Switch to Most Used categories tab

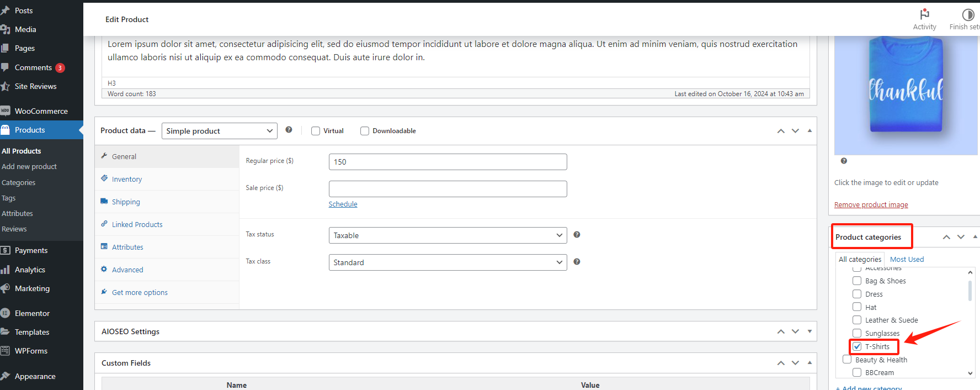point(907,259)
